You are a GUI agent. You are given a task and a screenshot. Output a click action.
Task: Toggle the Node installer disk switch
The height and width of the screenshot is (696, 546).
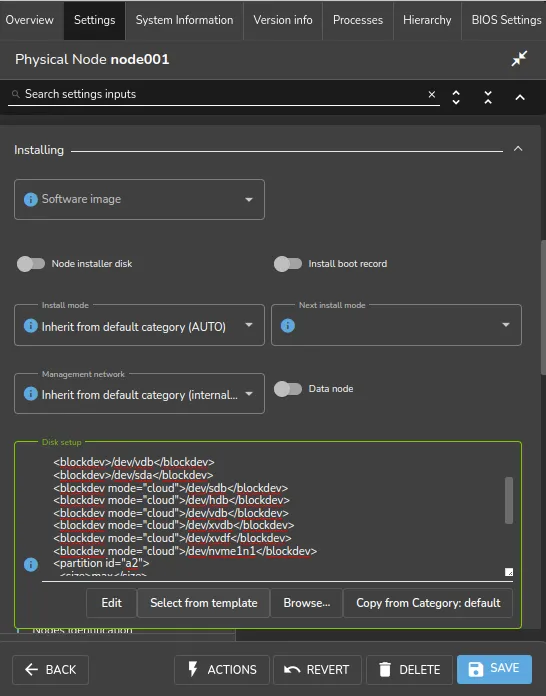coord(31,264)
